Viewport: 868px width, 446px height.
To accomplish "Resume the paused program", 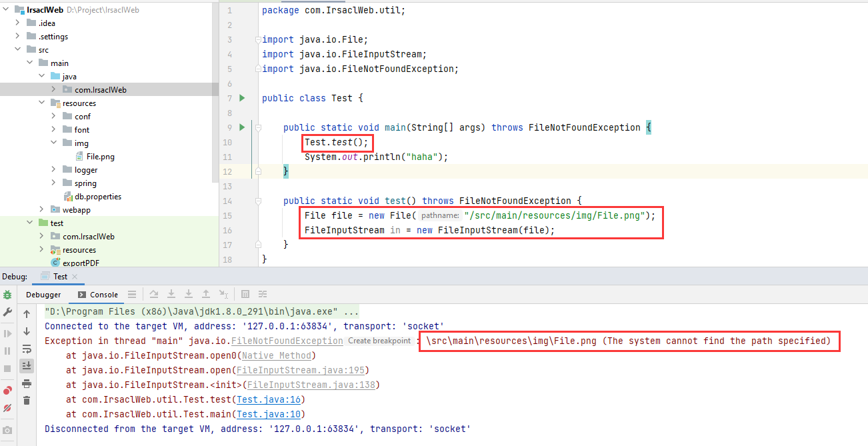I will point(6,332).
